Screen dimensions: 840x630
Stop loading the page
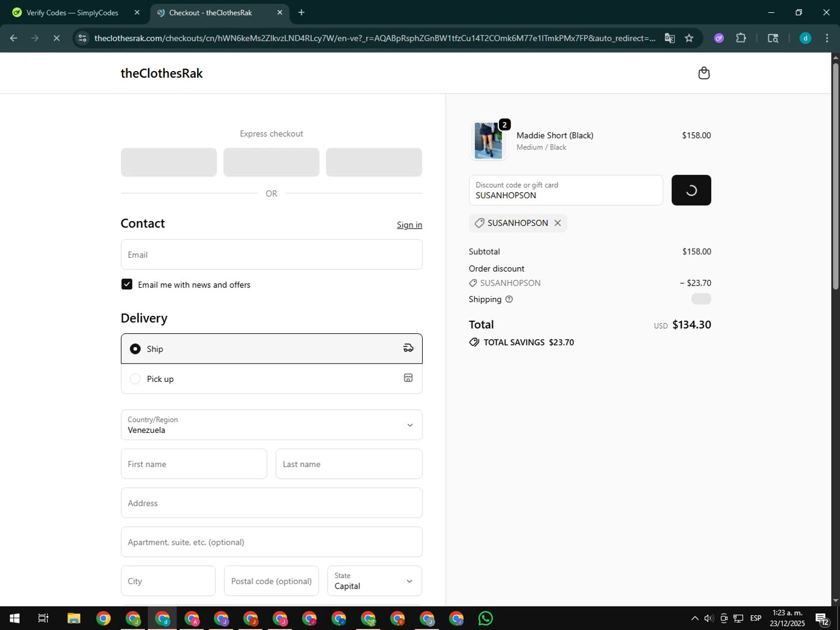57,38
